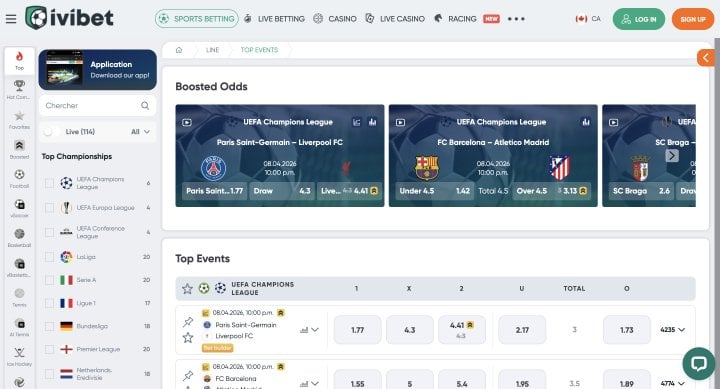Click the SIGN UP button
The height and width of the screenshot is (389, 720).
pyautogui.click(x=693, y=19)
